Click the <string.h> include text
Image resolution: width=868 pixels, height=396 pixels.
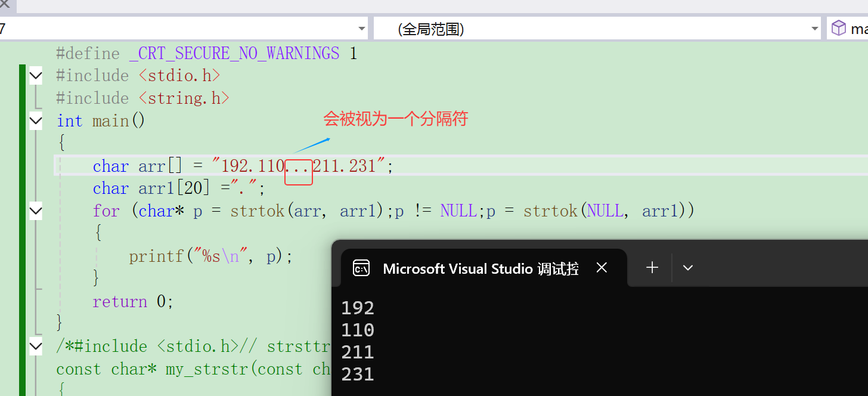click(184, 98)
